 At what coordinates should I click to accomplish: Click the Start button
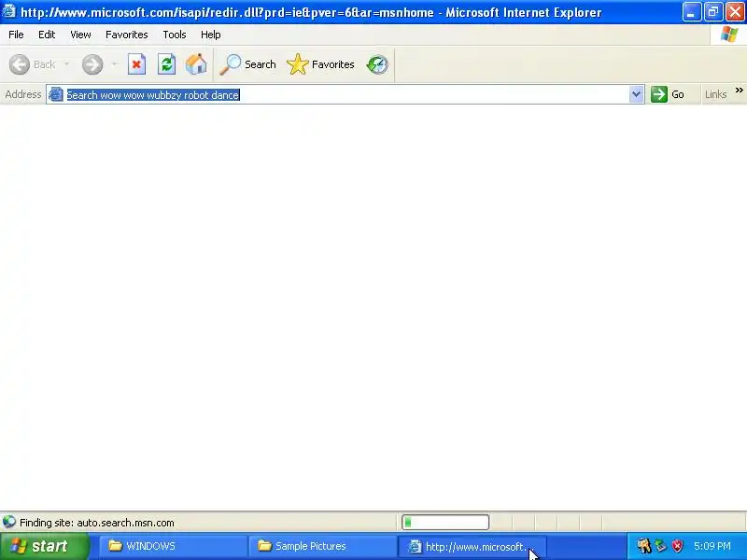click(x=45, y=546)
